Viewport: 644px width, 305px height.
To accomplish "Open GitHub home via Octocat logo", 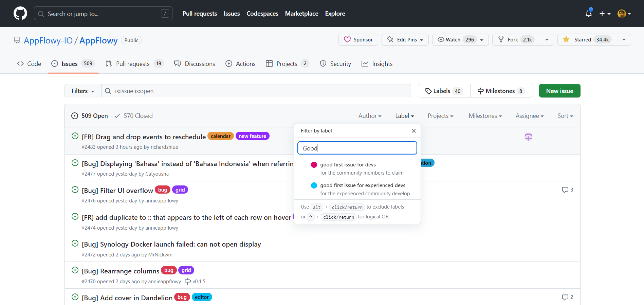I will point(20,13).
